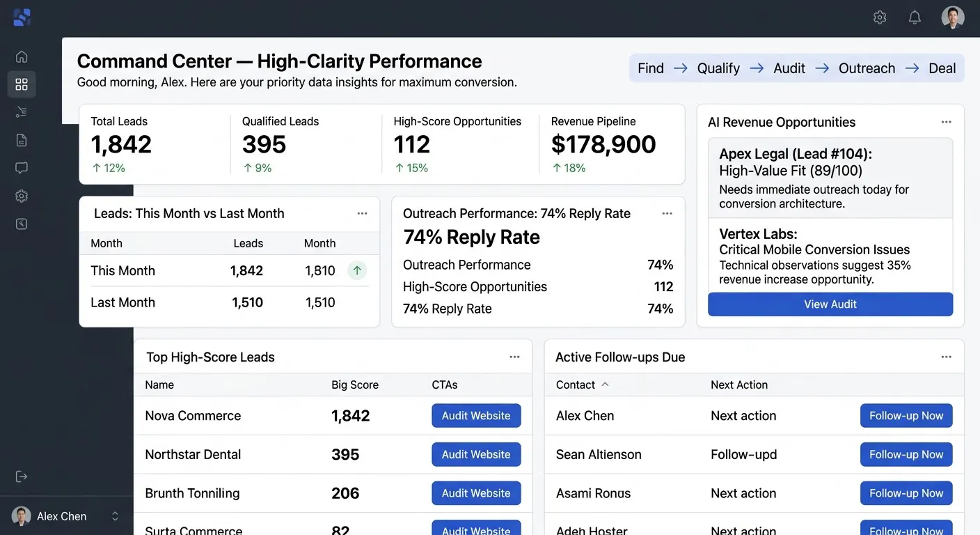Click the Big Score column header

tap(355, 385)
